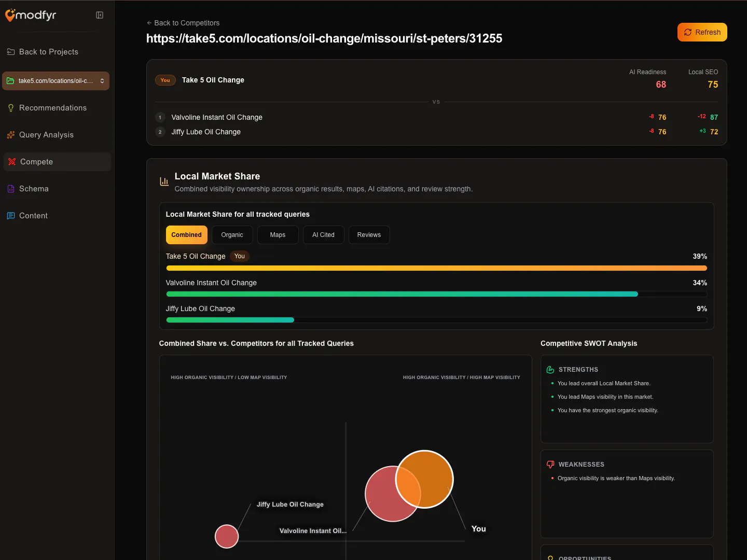Click the Take 5 Oil Change progress bar
Image resolution: width=747 pixels, height=560 pixels.
click(436, 268)
